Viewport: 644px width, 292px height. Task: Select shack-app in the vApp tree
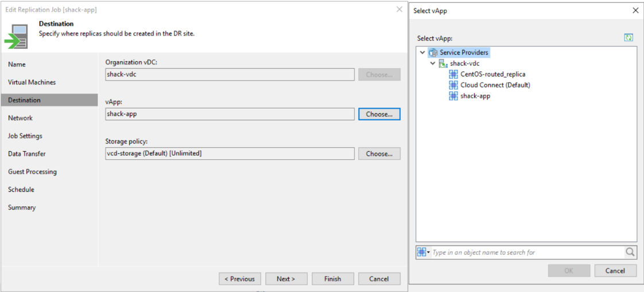[x=475, y=96]
